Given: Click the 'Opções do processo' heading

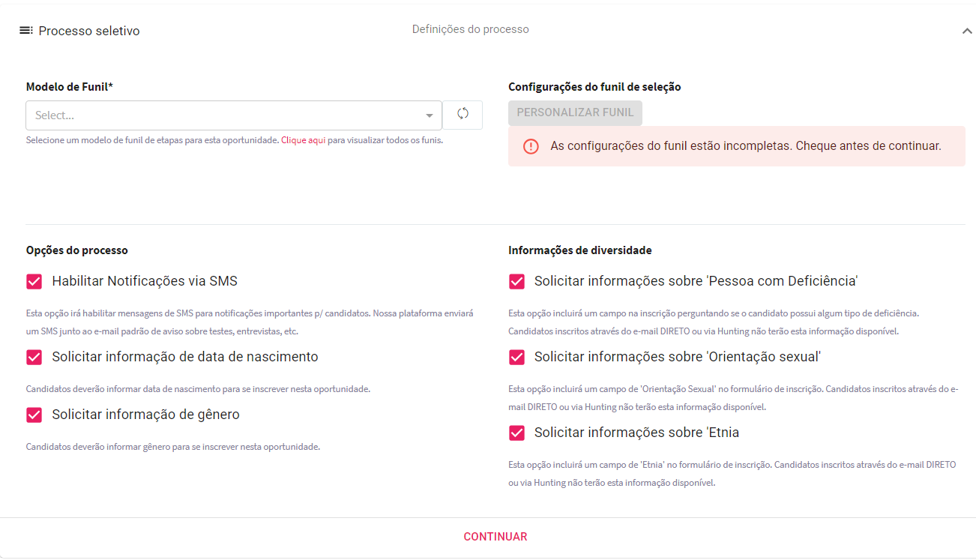Looking at the screenshot, I should pos(76,250).
